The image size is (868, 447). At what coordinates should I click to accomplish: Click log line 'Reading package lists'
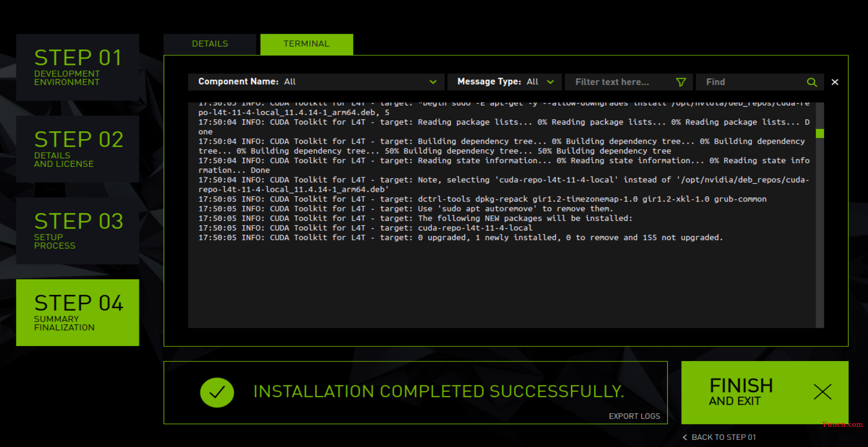(x=504, y=127)
